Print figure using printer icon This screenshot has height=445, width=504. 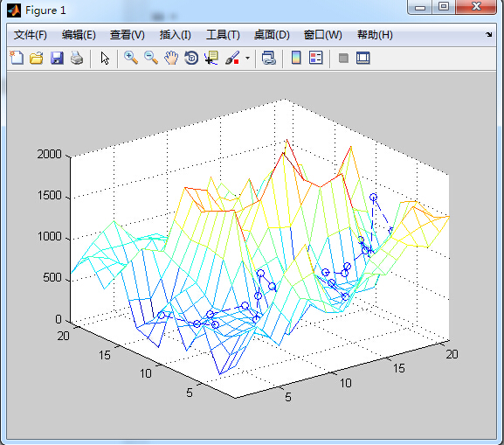(77, 59)
